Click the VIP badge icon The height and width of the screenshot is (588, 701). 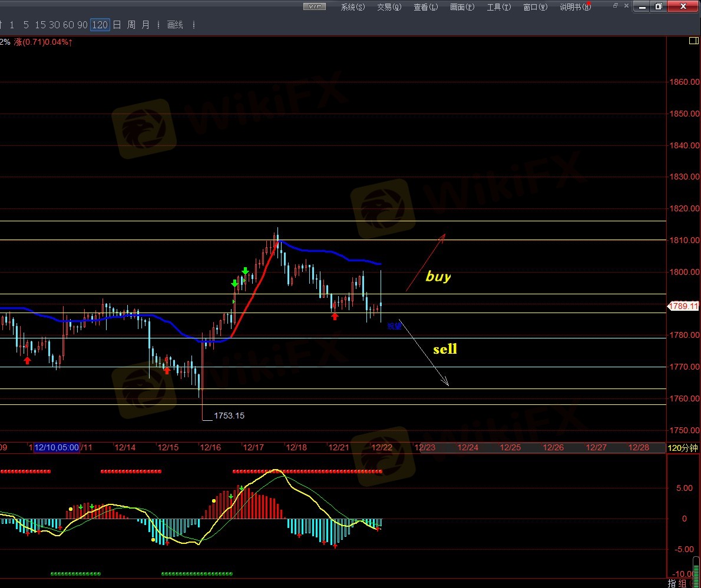315,6
